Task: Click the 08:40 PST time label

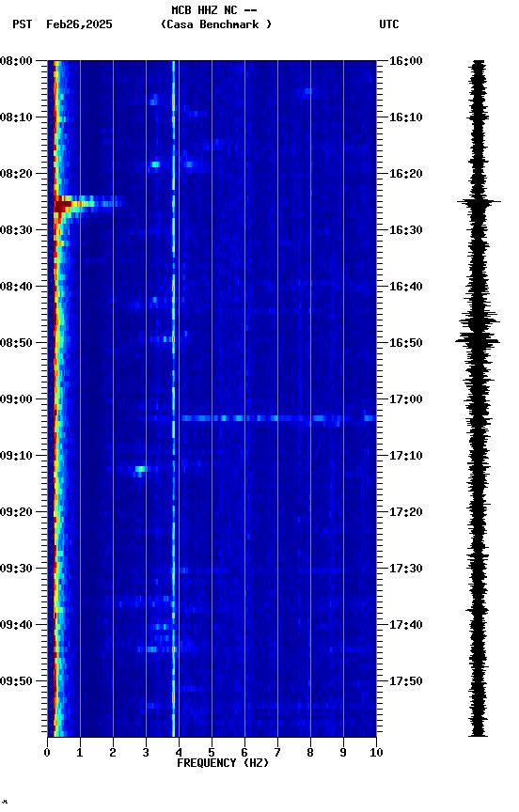Action: click(x=16, y=287)
